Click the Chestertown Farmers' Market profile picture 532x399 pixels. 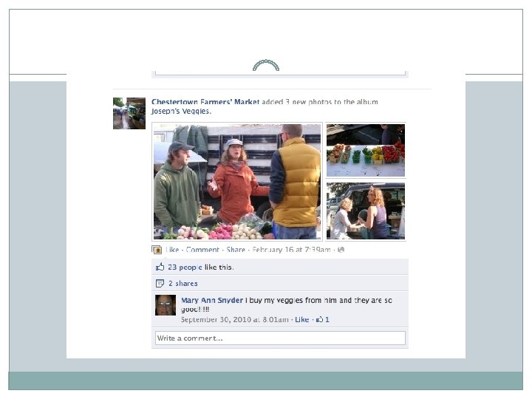[129, 113]
